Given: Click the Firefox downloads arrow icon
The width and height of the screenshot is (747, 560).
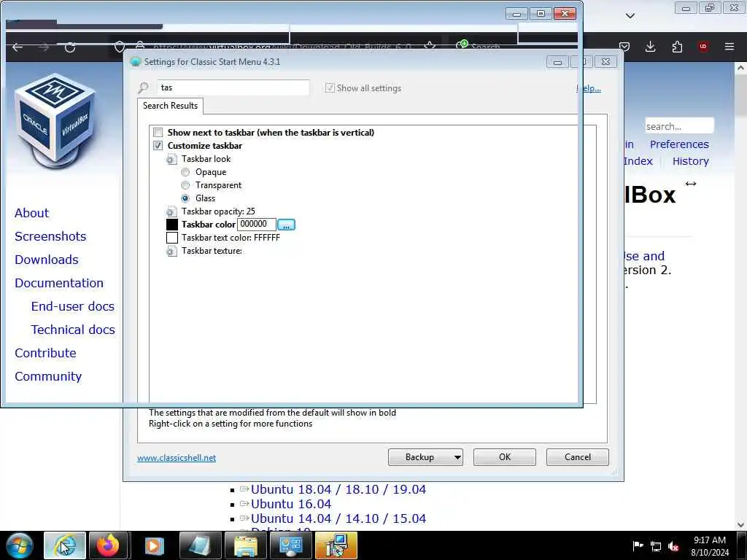Looking at the screenshot, I should [x=650, y=47].
